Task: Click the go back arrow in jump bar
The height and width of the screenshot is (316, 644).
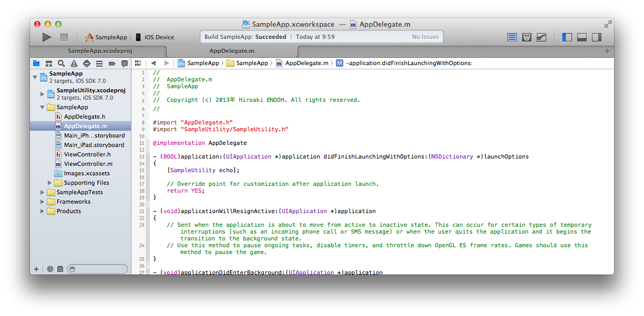Action: tap(154, 63)
